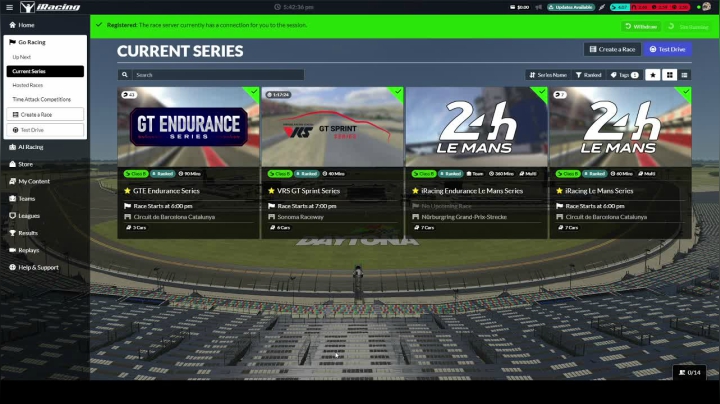Click the Search input field

218,75
